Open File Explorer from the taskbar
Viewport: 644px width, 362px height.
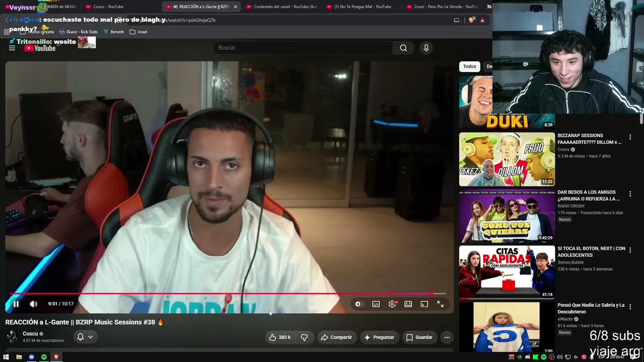tap(19, 357)
